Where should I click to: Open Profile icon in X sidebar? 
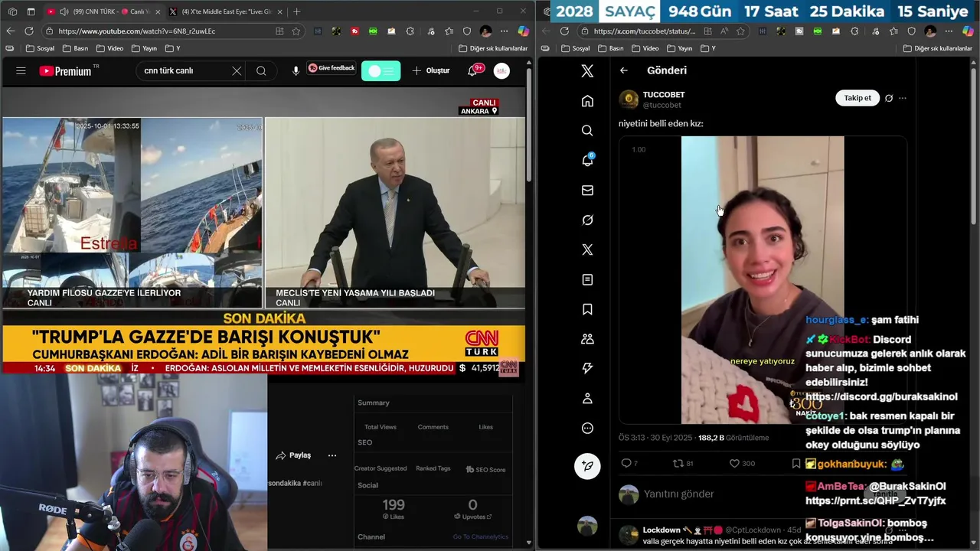pyautogui.click(x=587, y=399)
